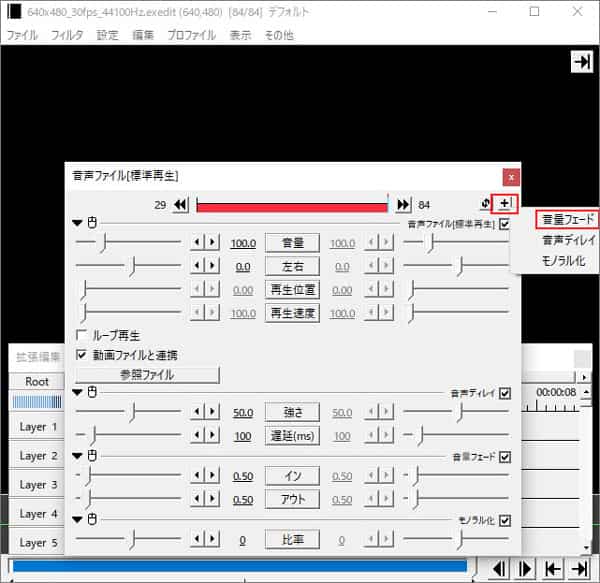Image resolution: width=600 pixels, height=583 pixels.
Task: Select 音量フェード from the popup menu
Action: (567, 219)
